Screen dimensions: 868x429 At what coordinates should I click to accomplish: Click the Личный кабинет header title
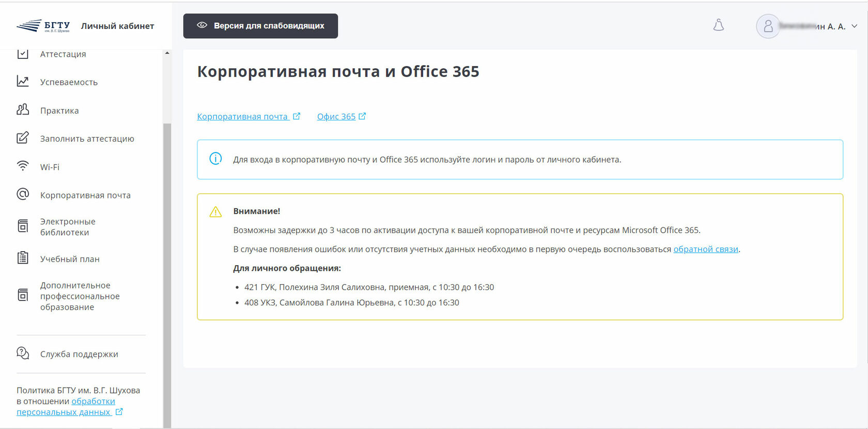[117, 26]
